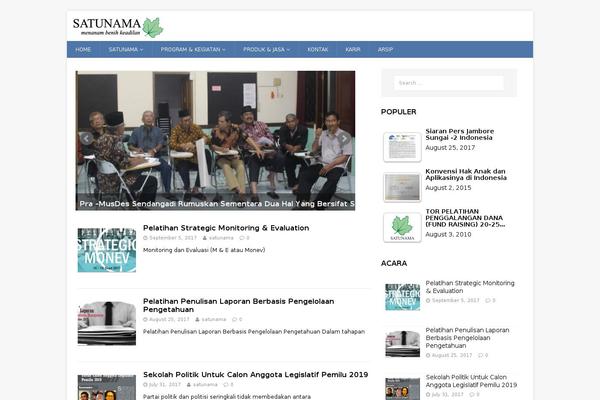The height and width of the screenshot is (400, 600).
Task: Click Strategic Monev thumbnail in Acara
Action: pos(403,297)
